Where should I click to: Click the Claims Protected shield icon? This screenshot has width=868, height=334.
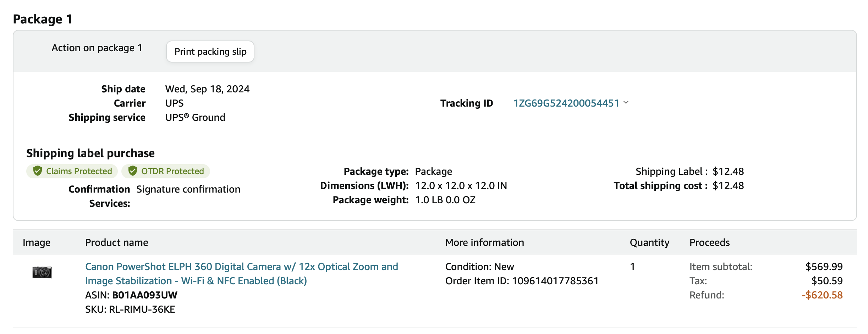pos(38,171)
